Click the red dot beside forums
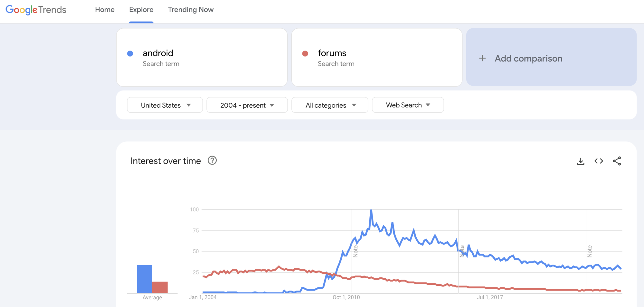Viewport: 644px width, 307px height. pos(305,53)
